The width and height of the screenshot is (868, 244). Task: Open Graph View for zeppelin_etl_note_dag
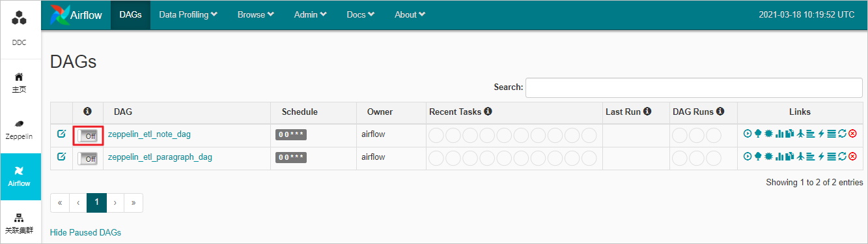(768, 133)
